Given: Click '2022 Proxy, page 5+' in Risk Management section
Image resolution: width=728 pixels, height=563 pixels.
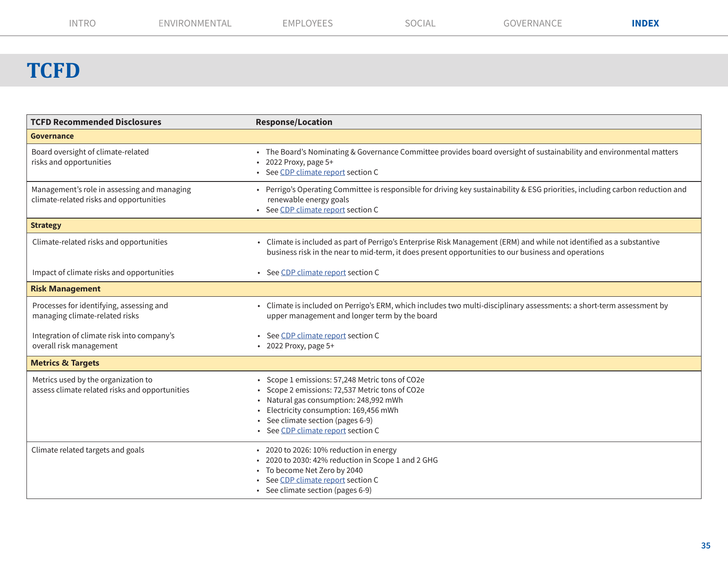Looking at the screenshot, I should (300, 346).
